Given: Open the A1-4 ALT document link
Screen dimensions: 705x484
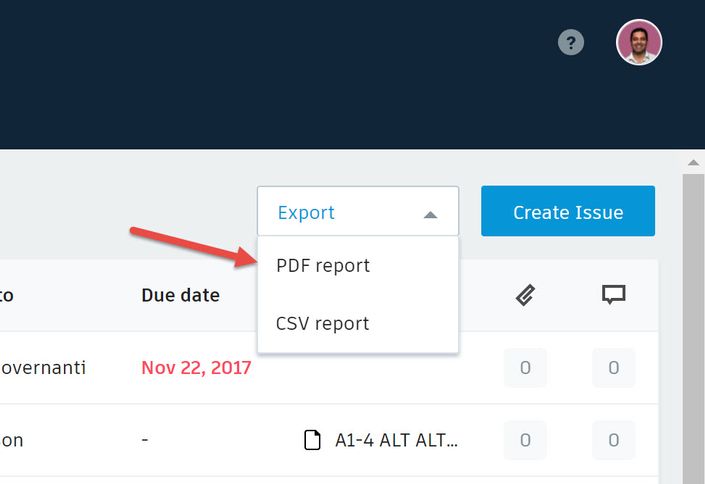Looking at the screenshot, I should [x=397, y=440].
